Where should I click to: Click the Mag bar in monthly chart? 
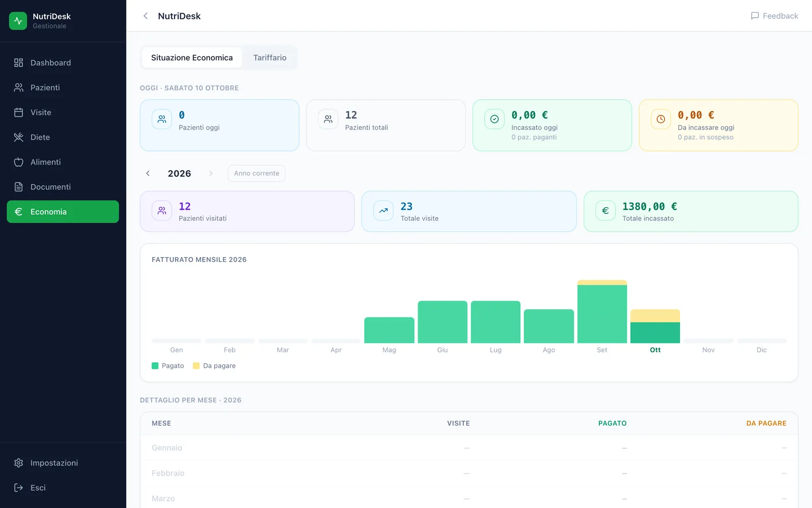click(389, 330)
